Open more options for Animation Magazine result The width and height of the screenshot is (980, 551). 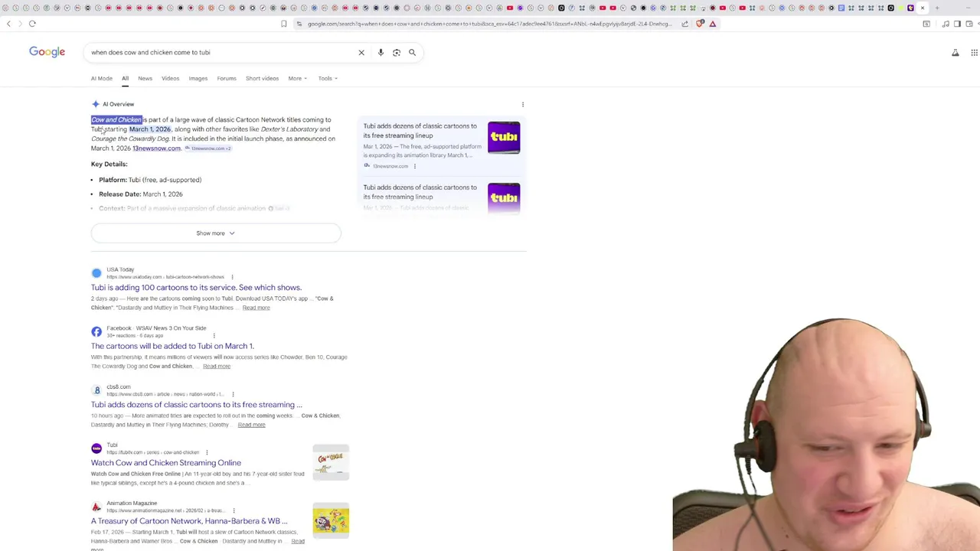coord(234,510)
